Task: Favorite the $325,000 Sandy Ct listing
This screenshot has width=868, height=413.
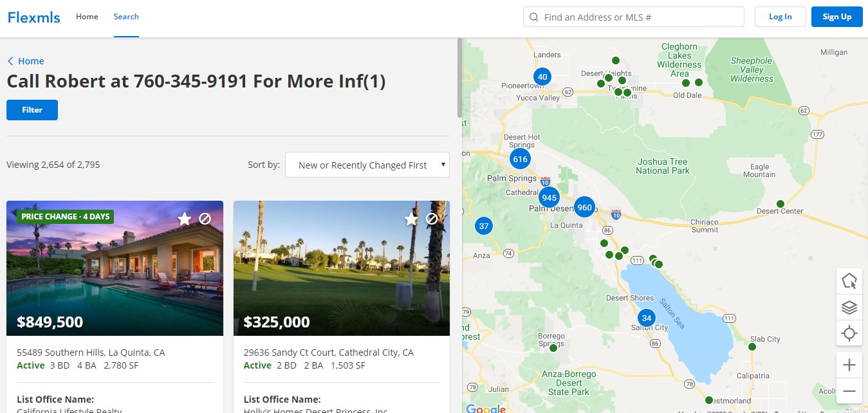Action: (412, 219)
